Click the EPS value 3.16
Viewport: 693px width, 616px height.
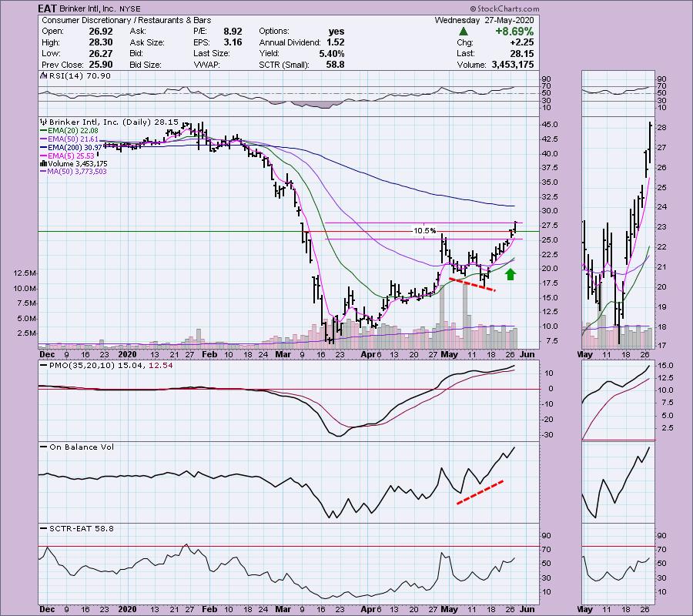point(233,42)
